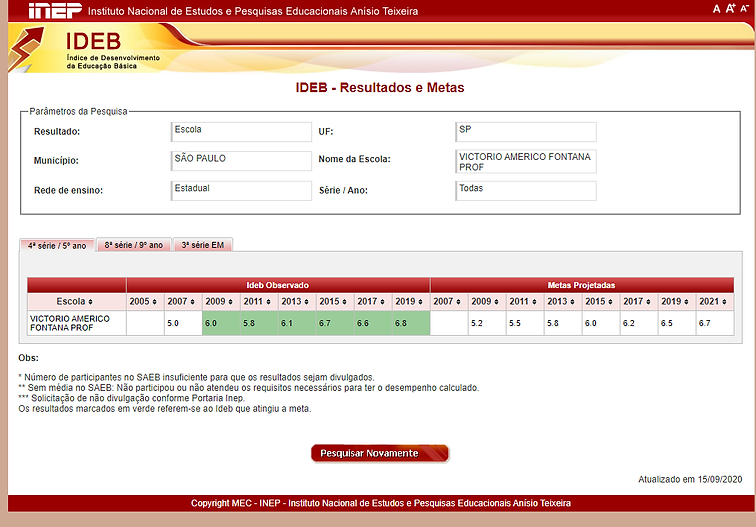Select VICTORIO AMERICO FONTANA PROF table row name
Viewport: 756px width, 527px height.
pyautogui.click(x=70, y=323)
